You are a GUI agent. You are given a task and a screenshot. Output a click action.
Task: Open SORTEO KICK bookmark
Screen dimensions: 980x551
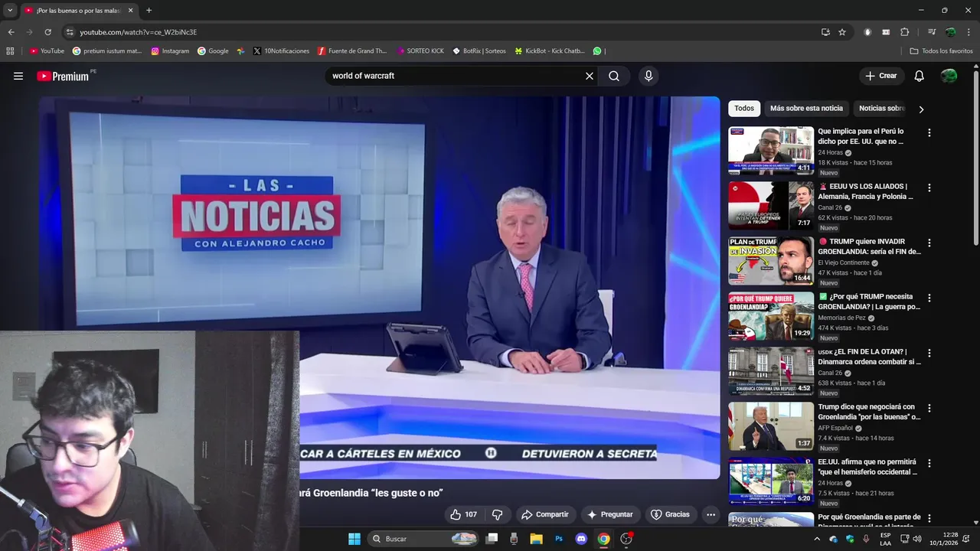[420, 51]
